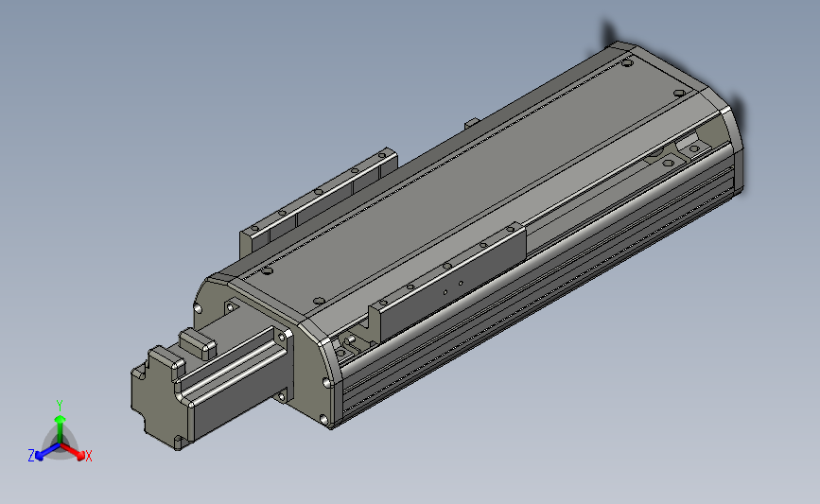
Task: Click the green Y axis arrow on triad
Action: tap(61, 428)
